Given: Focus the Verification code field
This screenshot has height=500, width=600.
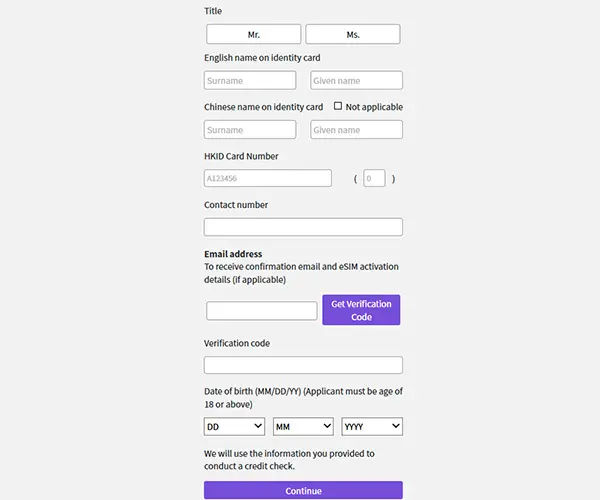Looking at the screenshot, I should [x=303, y=365].
